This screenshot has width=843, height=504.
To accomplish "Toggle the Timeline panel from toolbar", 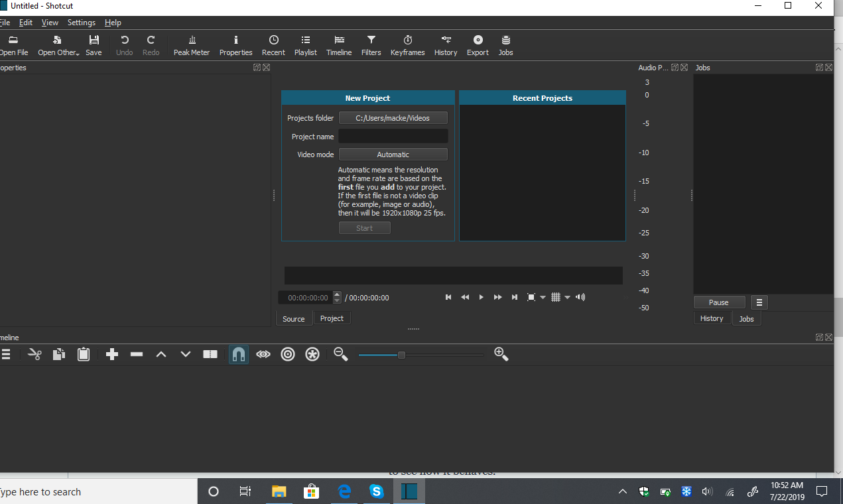I will pos(339,45).
